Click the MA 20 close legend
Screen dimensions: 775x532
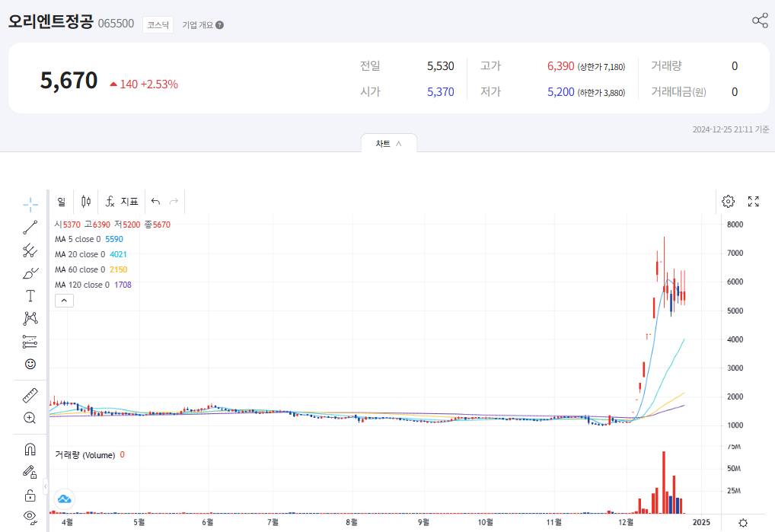tap(91, 254)
